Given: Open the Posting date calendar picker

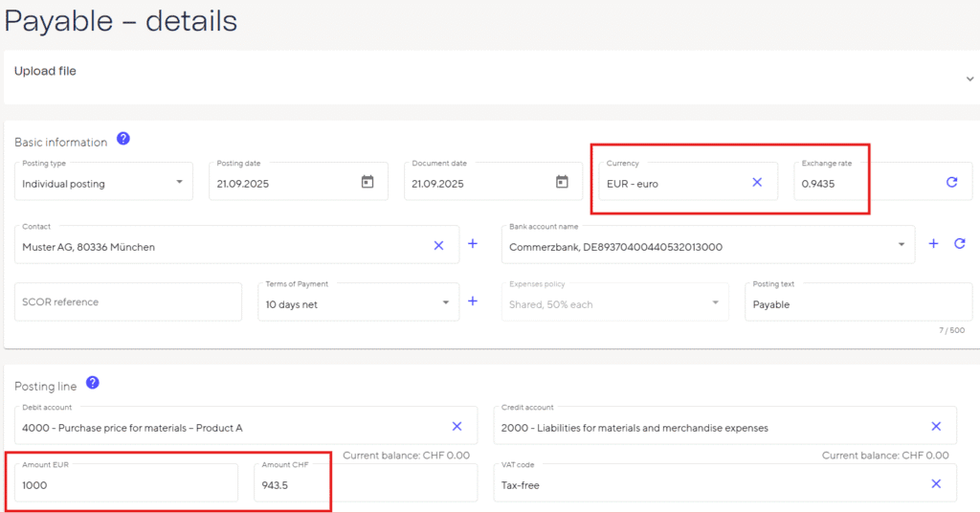Looking at the screenshot, I should pos(367,182).
